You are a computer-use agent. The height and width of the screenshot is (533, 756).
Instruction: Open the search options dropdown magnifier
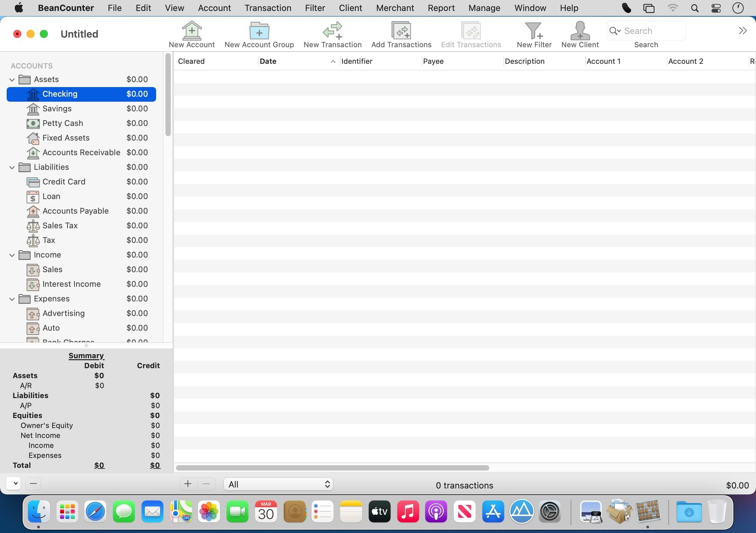pyautogui.click(x=615, y=31)
